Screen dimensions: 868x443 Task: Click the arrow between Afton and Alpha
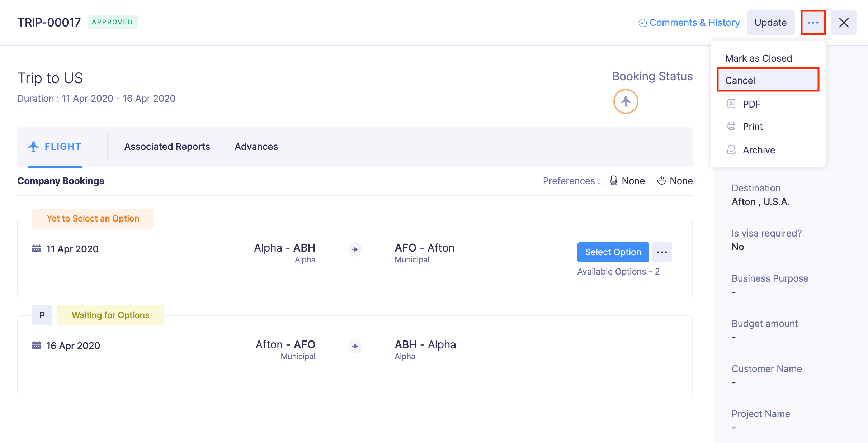(x=355, y=346)
